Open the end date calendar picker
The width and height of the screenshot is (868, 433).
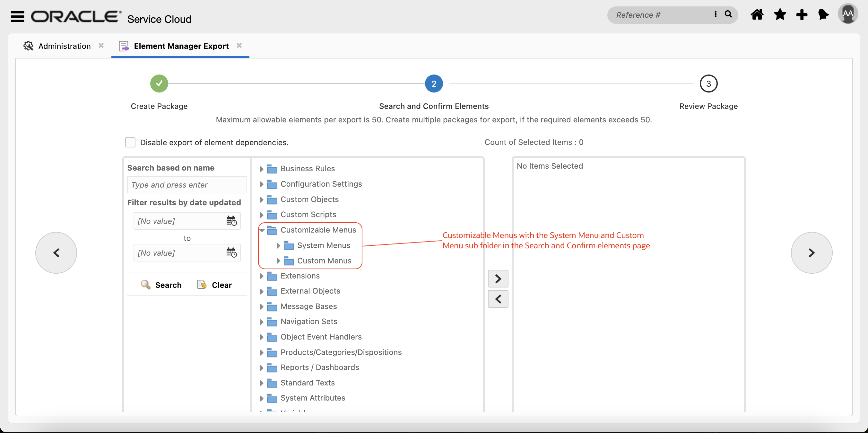231,252
